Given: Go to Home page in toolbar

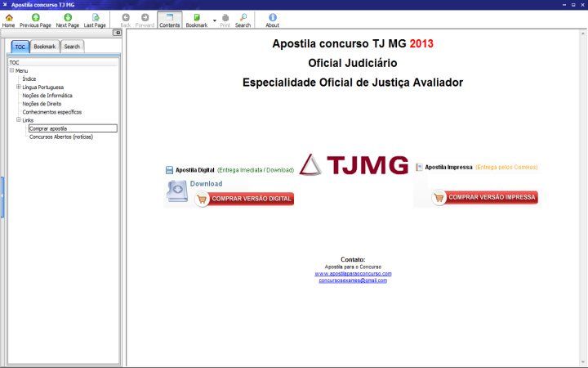Looking at the screenshot, I should 9,20.
